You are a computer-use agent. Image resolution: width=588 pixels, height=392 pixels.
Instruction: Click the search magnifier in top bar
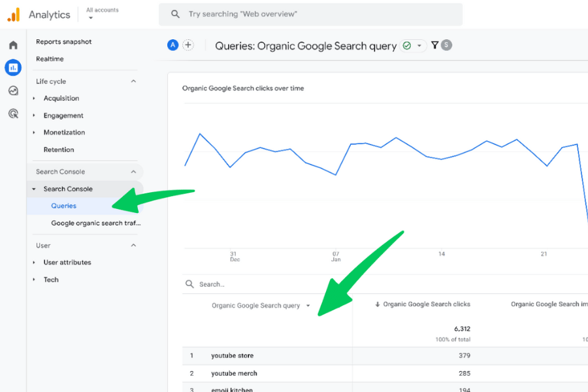(x=175, y=14)
